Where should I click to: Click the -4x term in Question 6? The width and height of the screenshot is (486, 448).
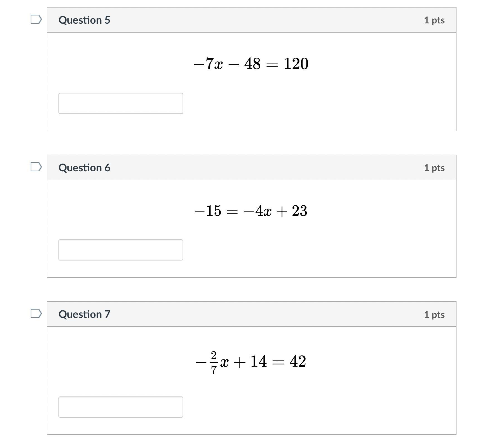(258, 211)
